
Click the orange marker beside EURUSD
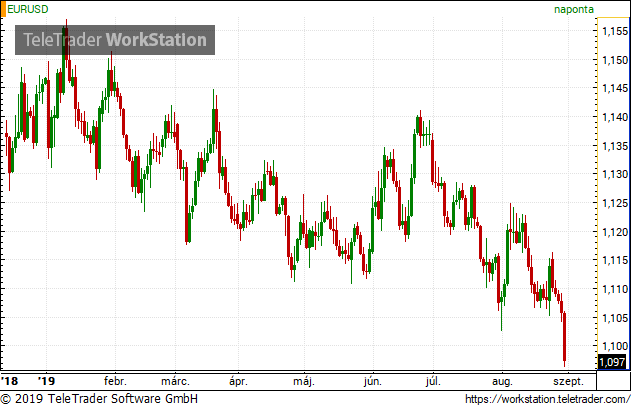[x=3, y=9]
